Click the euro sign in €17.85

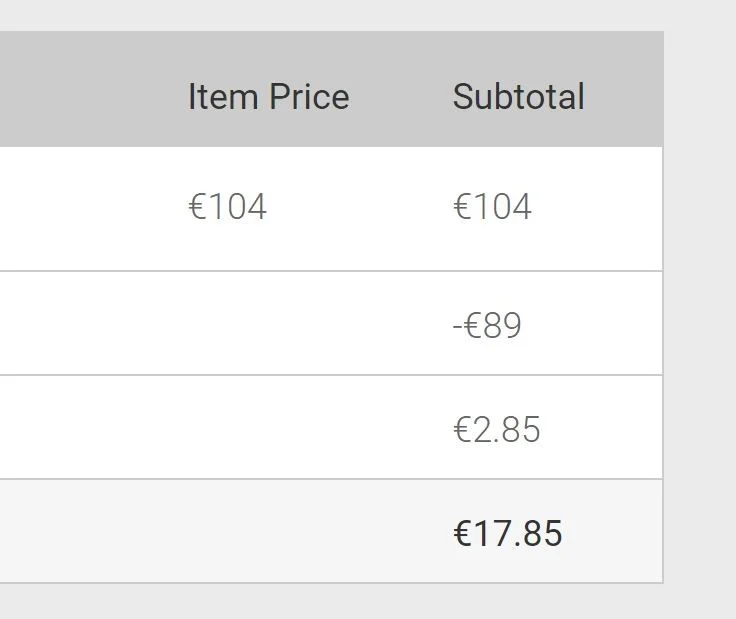pos(462,533)
